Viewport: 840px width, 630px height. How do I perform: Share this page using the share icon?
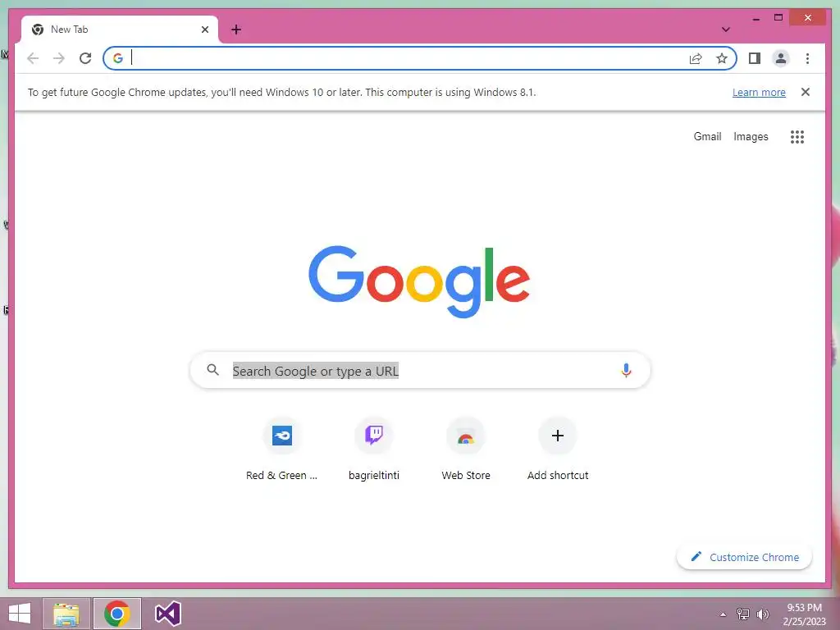tap(696, 58)
